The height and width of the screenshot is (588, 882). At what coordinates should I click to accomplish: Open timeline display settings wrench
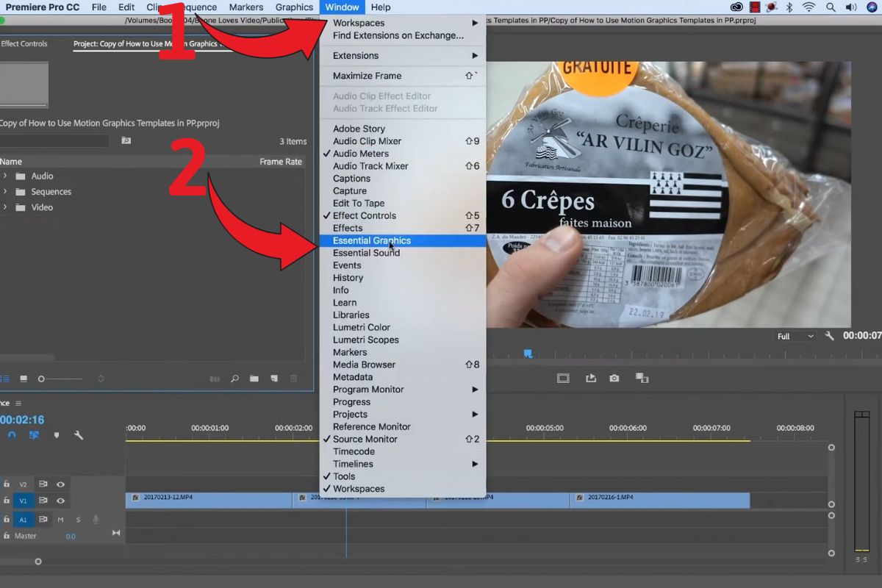point(79,435)
